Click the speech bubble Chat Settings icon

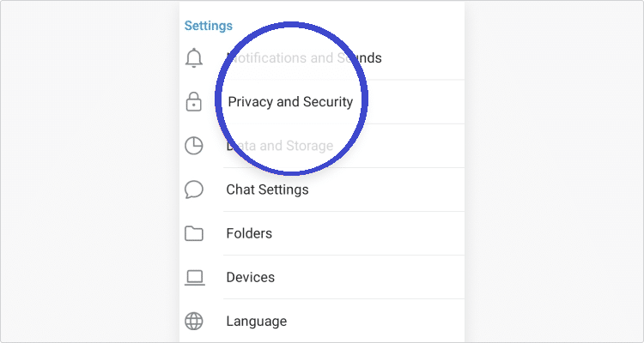pos(194,190)
